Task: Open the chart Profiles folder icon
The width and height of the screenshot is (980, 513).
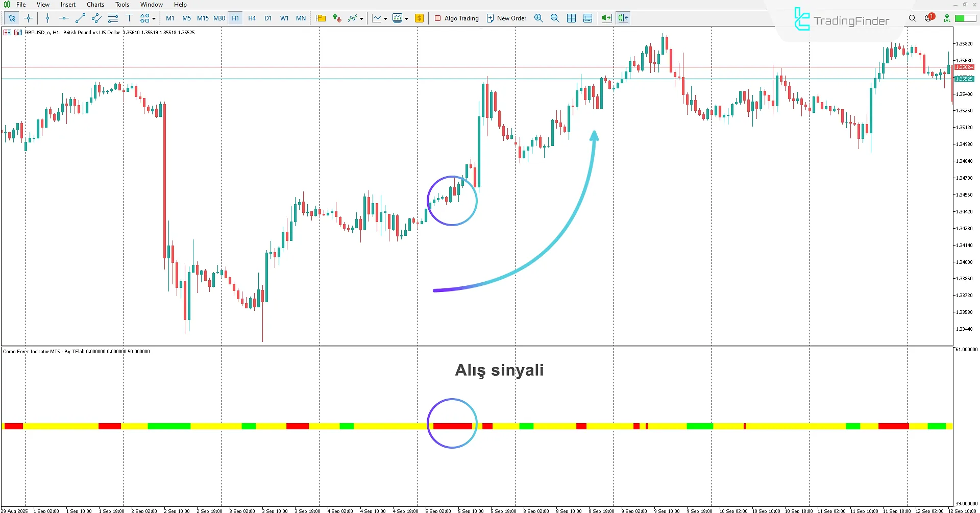Action: (321, 18)
